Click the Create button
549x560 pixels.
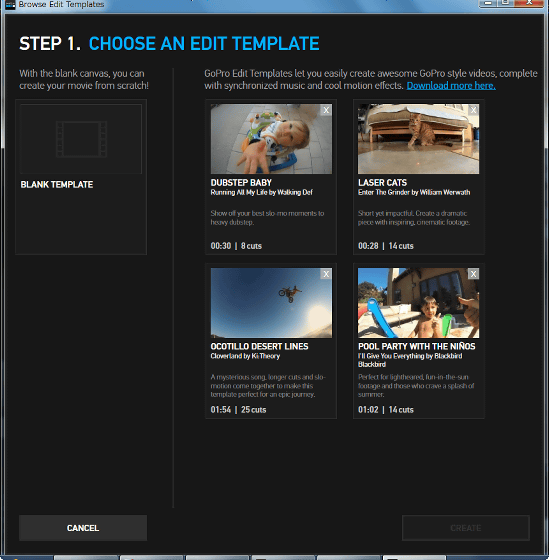tap(466, 528)
